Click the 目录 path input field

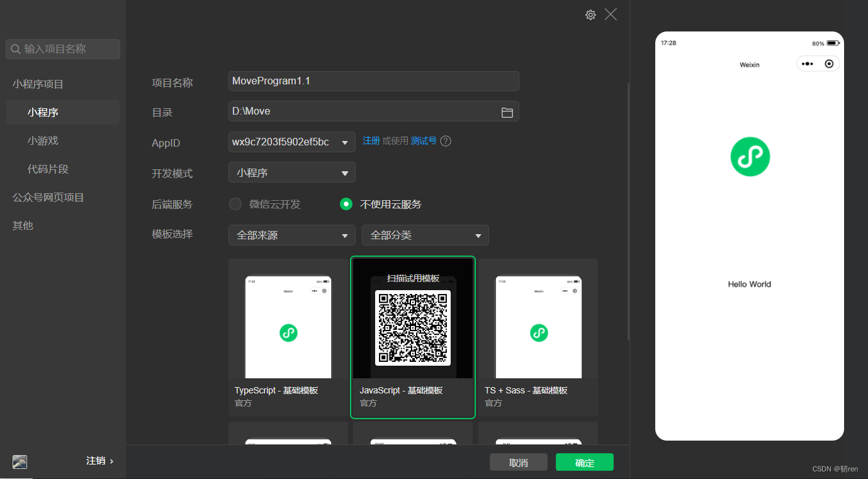pos(374,111)
